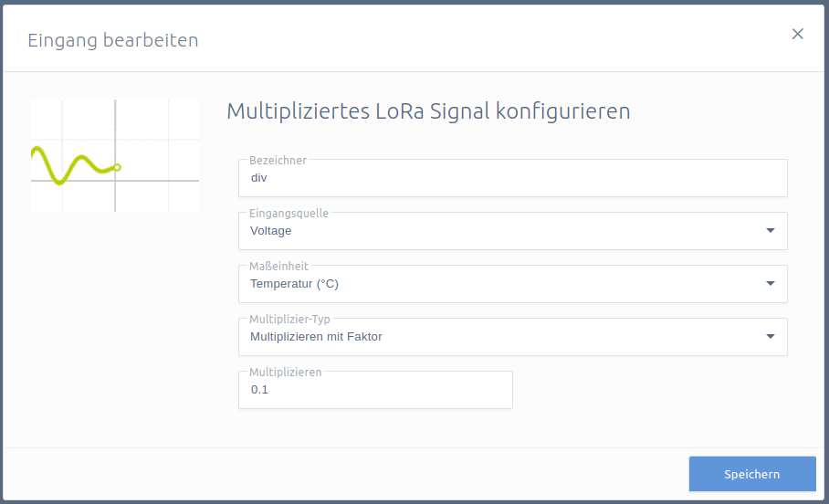Save changes with the Speichern button
Image resolution: width=829 pixels, height=504 pixels.
coord(751,474)
